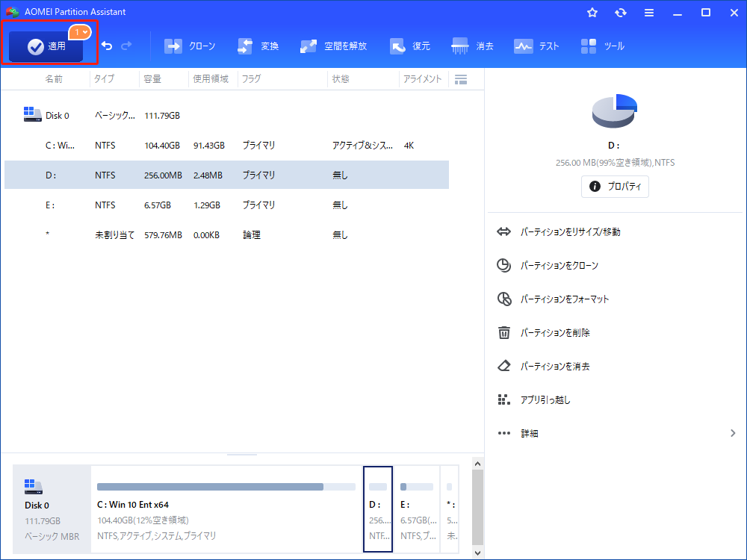Screen dimensions: 747x560
Task: Sort by 状態 column header
Action: pyautogui.click(x=341, y=79)
